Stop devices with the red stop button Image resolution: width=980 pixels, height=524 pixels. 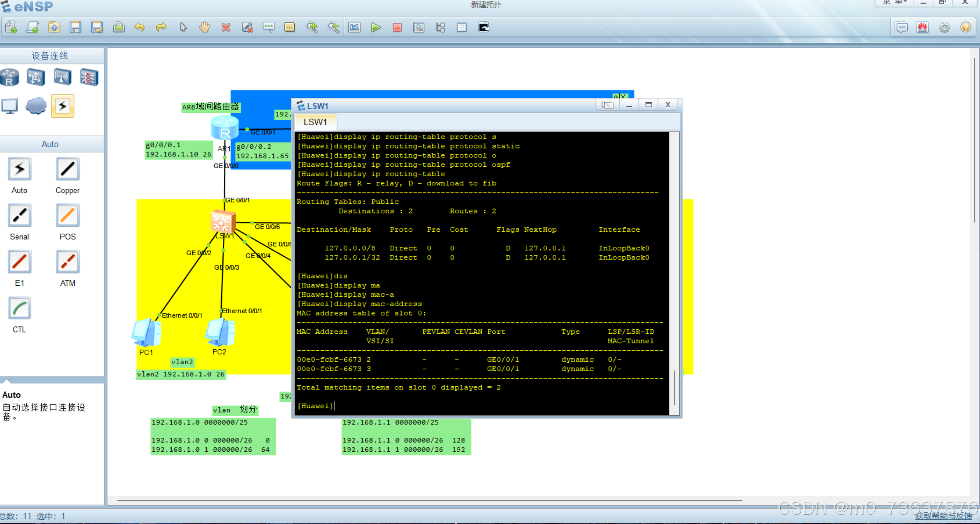(397, 27)
